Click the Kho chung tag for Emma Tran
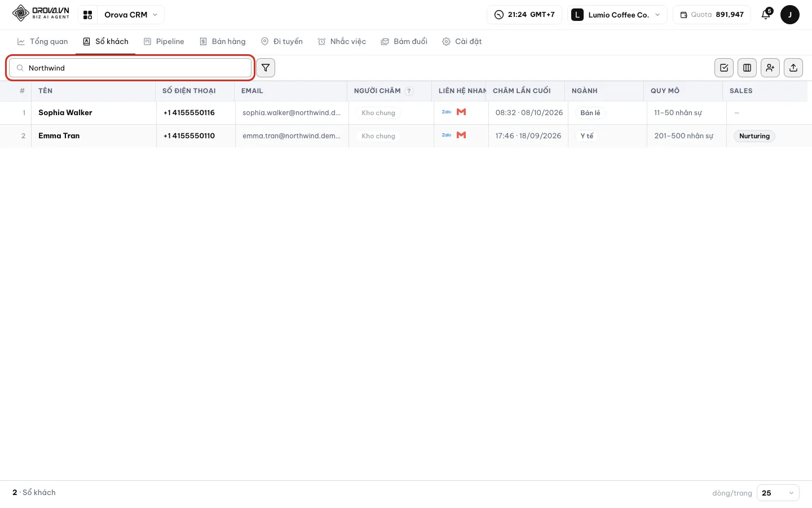The image size is (812, 508). [x=378, y=136]
